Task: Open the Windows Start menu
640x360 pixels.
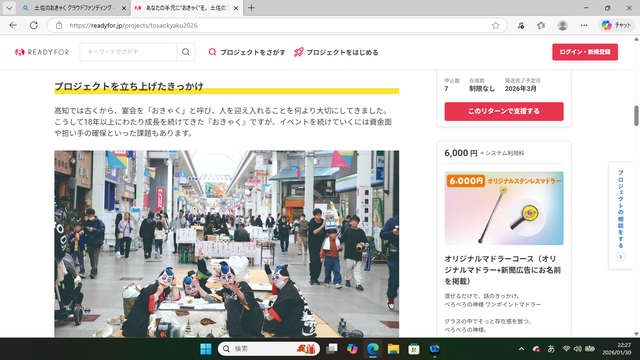Action: tap(206, 349)
